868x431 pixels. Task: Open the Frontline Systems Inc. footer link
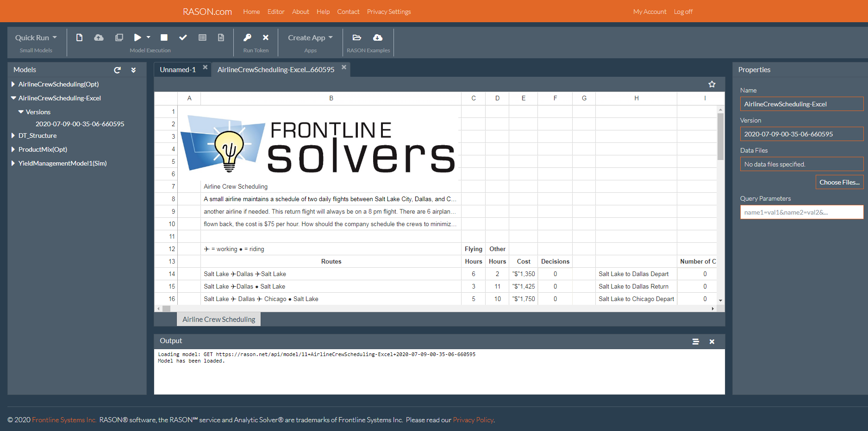pos(64,420)
